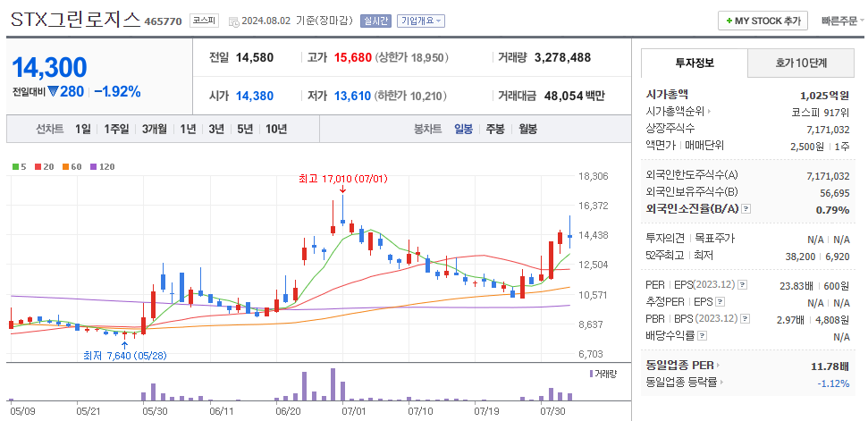Click the 고가 value 15,680

(352, 57)
